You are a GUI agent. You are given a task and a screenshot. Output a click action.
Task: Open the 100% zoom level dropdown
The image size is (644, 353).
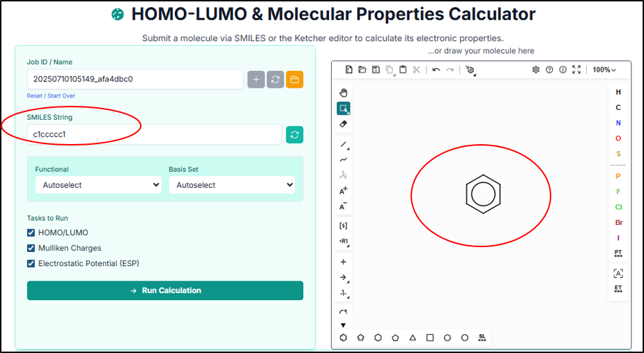[x=604, y=70]
